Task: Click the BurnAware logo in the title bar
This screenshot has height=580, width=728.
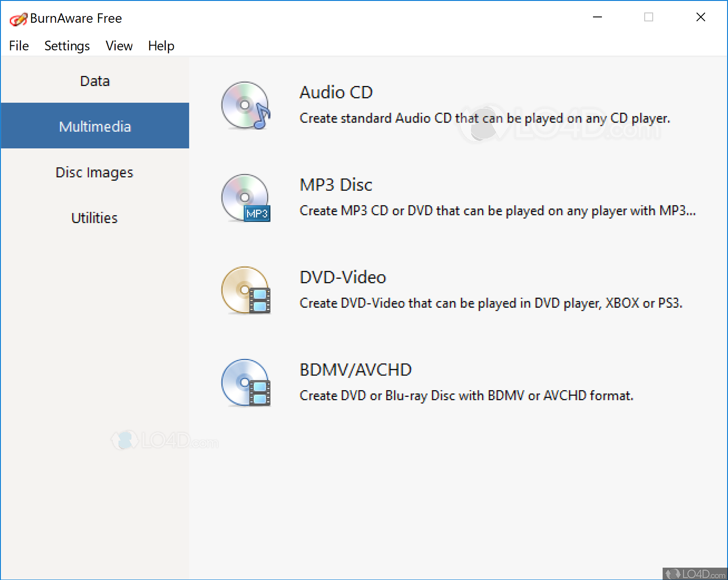Action: point(18,18)
